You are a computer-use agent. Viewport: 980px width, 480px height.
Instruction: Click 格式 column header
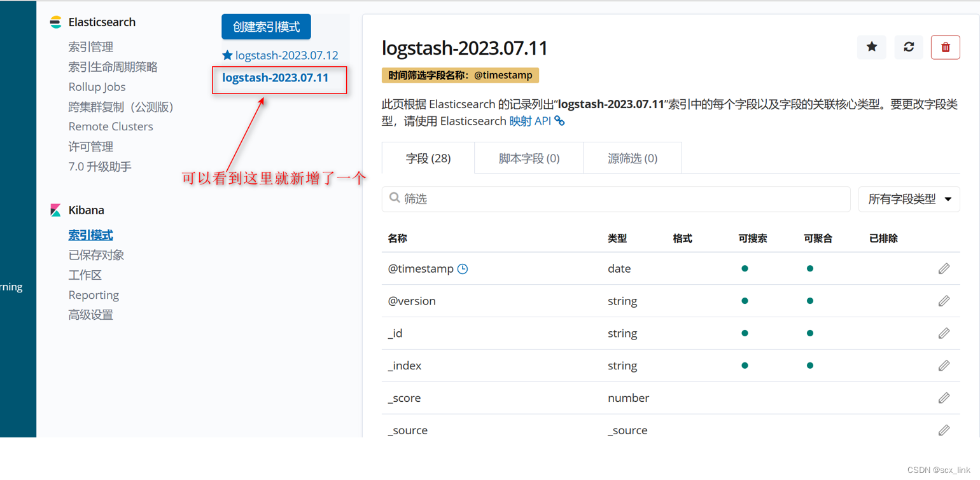tap(682, 238)
